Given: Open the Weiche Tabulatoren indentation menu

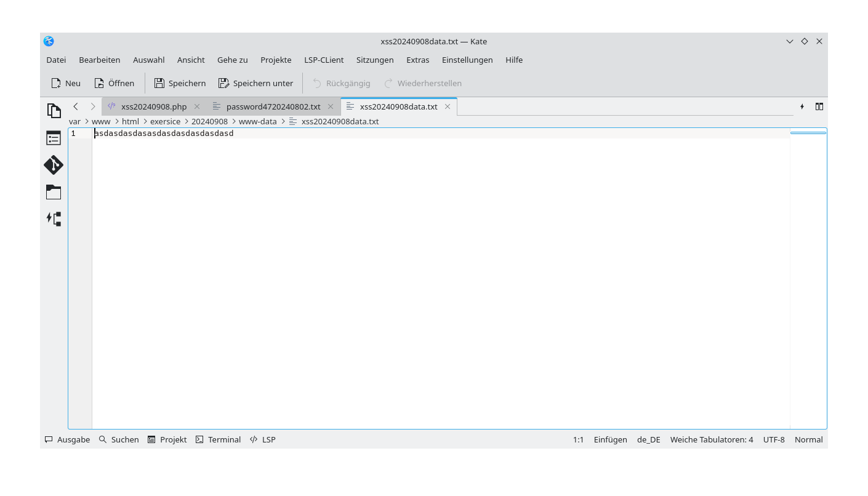Looking at the screenshot, I should (x=712, y=439).
